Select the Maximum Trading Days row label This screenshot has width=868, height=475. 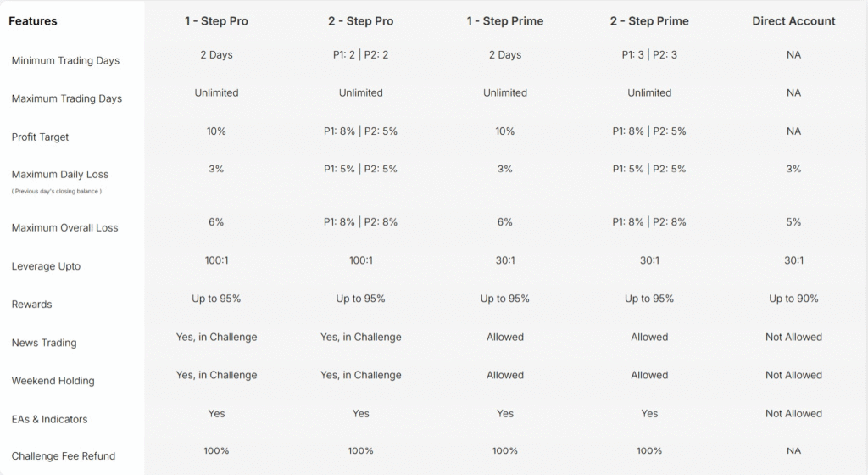[x=66, y=98]
